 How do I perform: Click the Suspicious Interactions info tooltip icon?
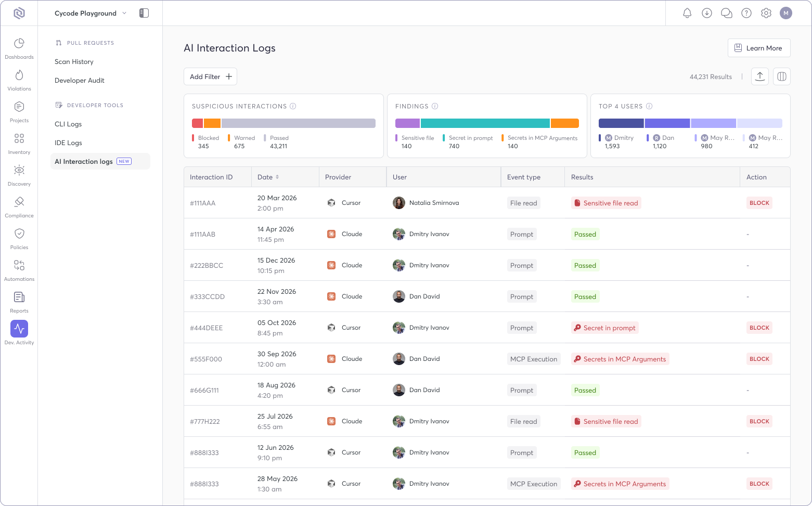pyautogui.click(x=293, y=106)
